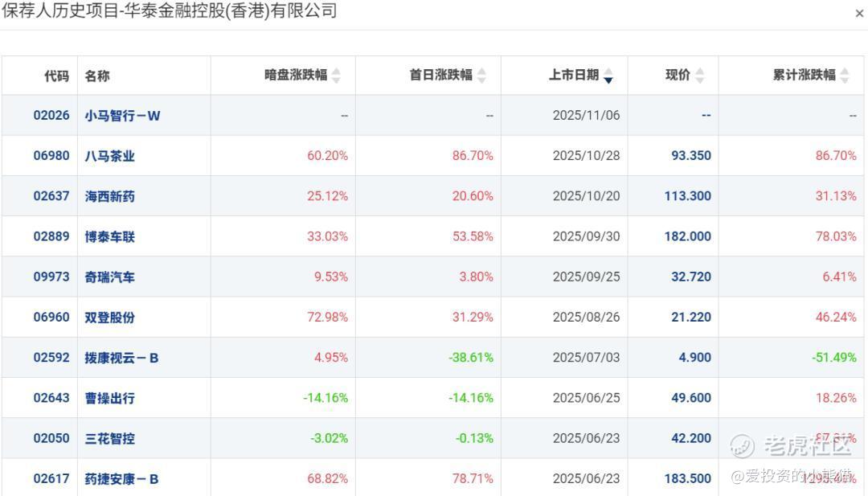Click dark-pool change 33.03%
868x496 pixels.
(328, 236)
